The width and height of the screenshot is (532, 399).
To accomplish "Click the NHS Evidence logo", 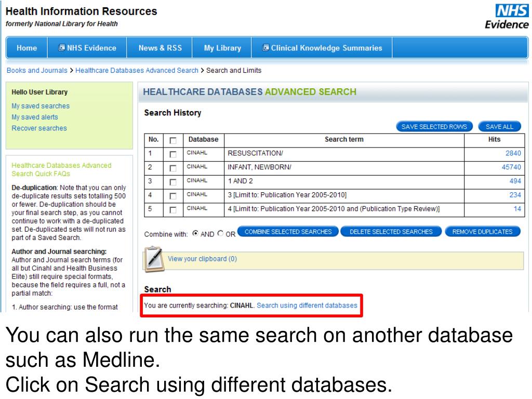I will click(507, 17).
